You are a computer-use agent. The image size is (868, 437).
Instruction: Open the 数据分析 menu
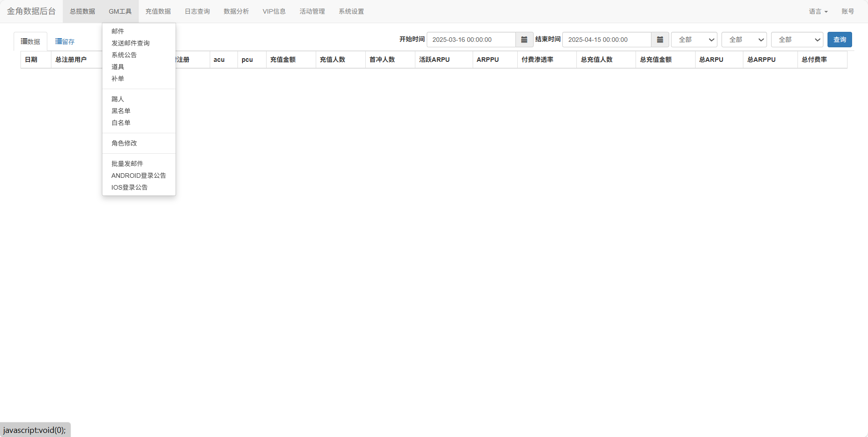point(236,11)
